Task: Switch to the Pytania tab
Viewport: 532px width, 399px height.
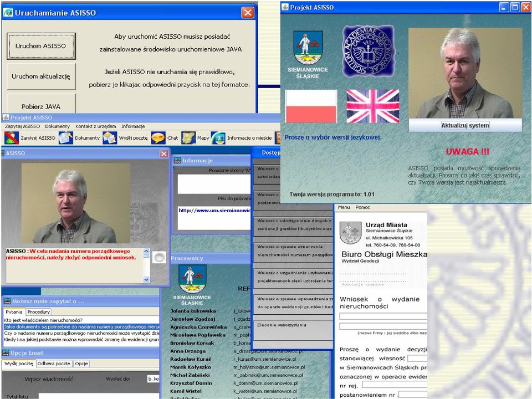Action: click(x=14, y=312)
